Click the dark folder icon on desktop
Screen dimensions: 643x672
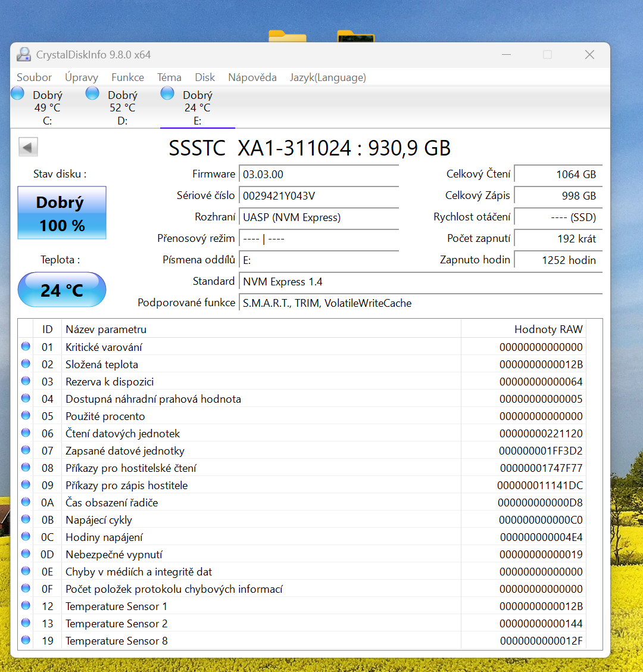tap(356, 36)
